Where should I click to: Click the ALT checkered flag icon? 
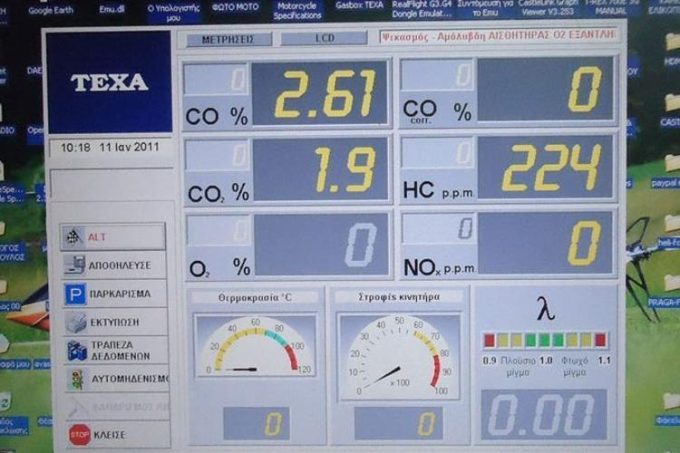coord(74,237)
